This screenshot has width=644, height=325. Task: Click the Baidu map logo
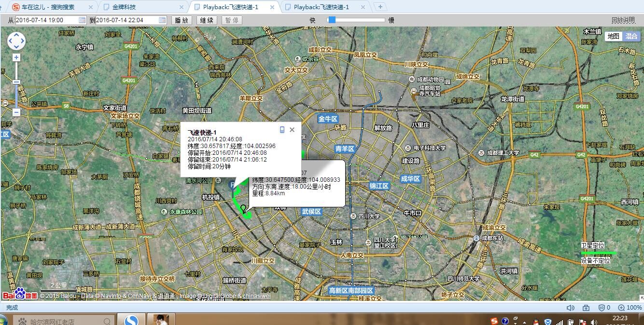pos(20,294)
